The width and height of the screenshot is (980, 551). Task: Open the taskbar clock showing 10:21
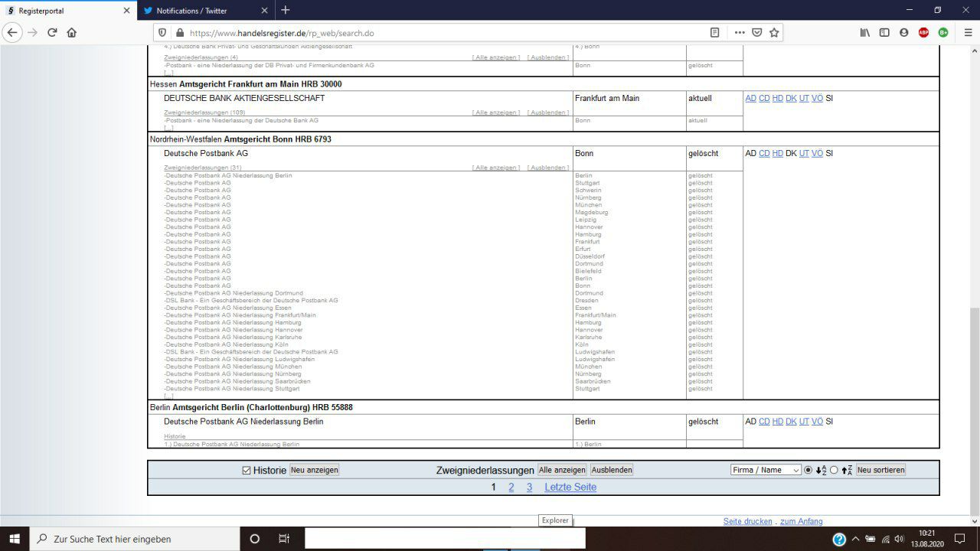pyautogui.click(x=927, y=539)
